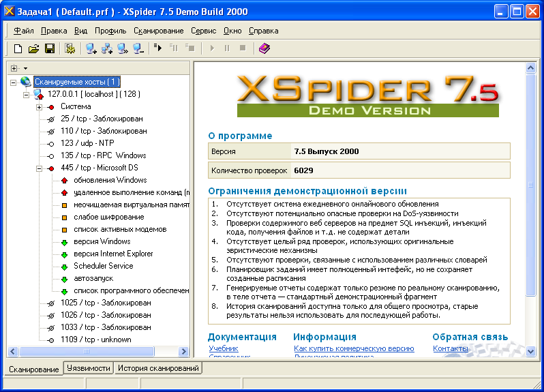This screenshot has width=544, height=392.
Task: Open the Учебник documentation link
Action: point(224,348)
